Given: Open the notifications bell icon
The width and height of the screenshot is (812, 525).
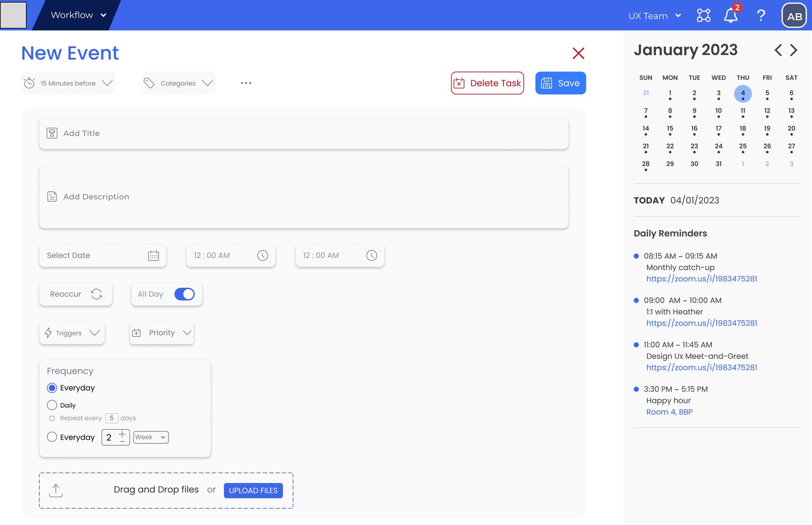Looking at the screenshot, I should pos(731,15).
